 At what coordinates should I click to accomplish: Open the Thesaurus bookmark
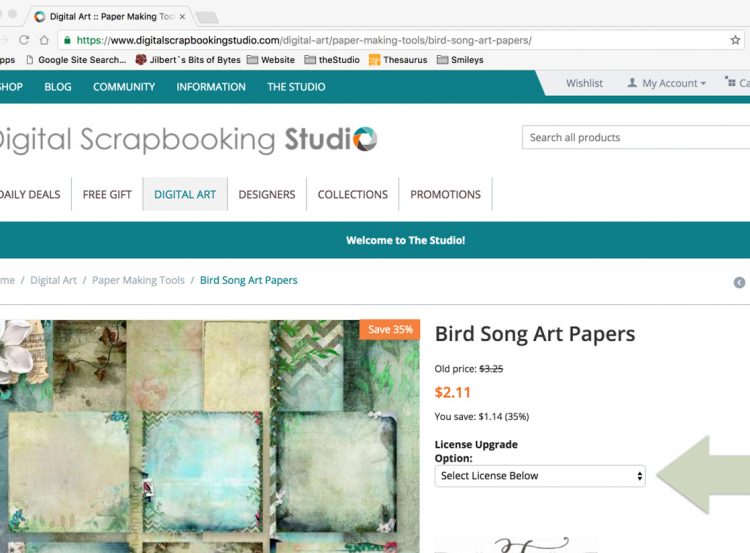tap(398, 60)
